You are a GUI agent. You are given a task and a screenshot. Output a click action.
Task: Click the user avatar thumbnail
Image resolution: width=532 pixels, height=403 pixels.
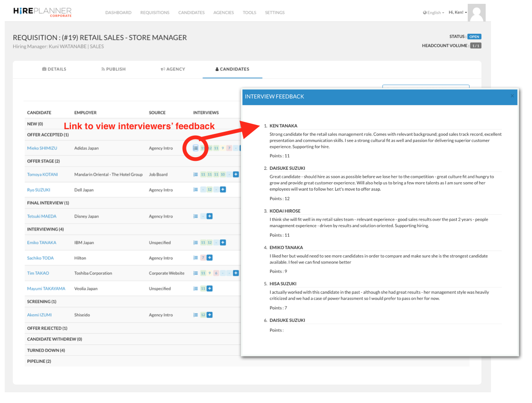pos(476,12)
